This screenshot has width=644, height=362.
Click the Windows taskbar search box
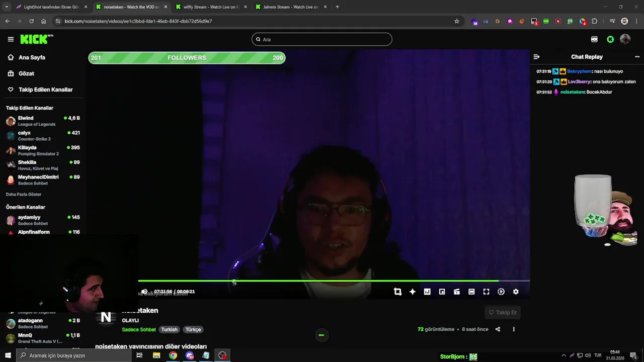(74, 355)
